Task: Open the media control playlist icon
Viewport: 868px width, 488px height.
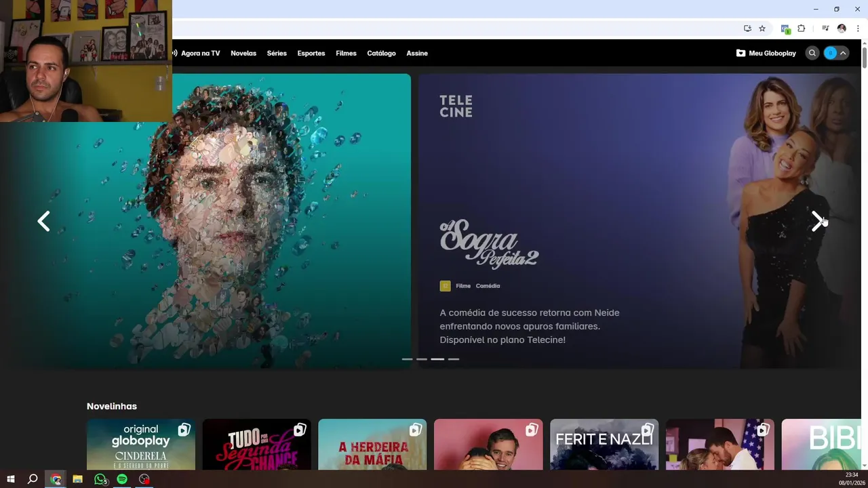Action: (x=825, y=28)
